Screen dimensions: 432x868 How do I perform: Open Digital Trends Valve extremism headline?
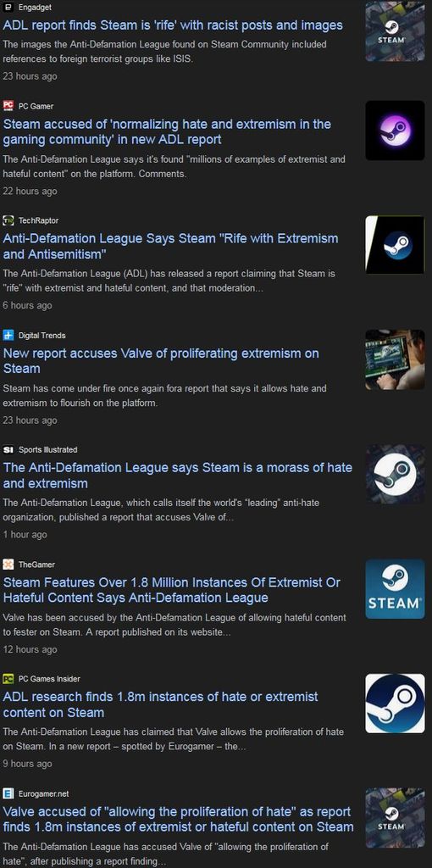click(x=161, y=361)
